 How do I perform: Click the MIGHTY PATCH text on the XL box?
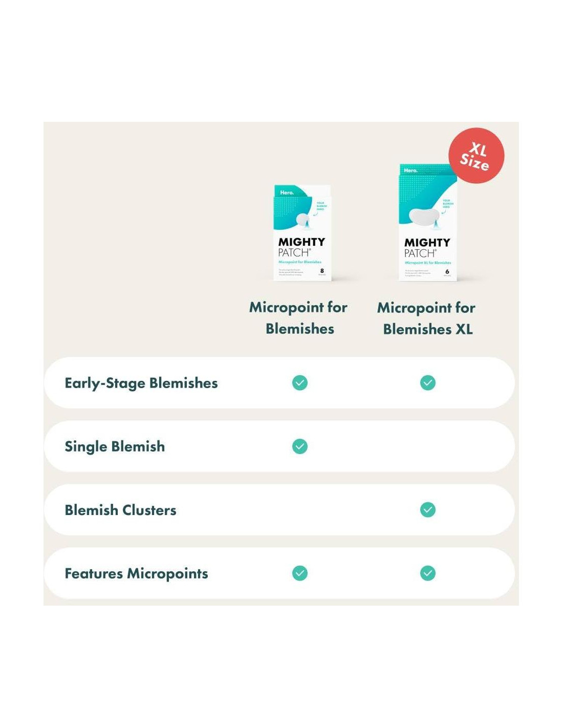[x=427, y=247]
